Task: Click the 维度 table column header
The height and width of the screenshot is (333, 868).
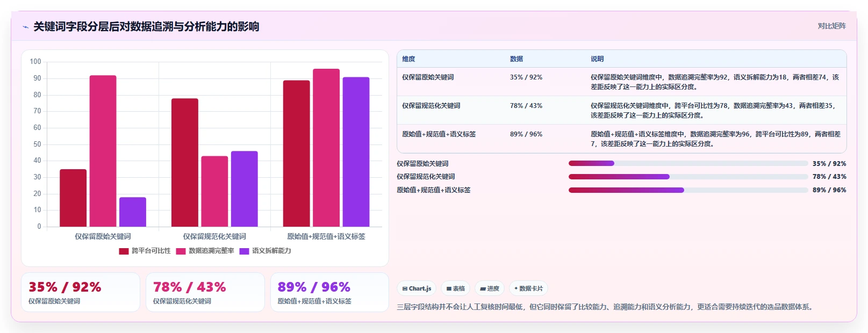Action: [x=408, y=59]
